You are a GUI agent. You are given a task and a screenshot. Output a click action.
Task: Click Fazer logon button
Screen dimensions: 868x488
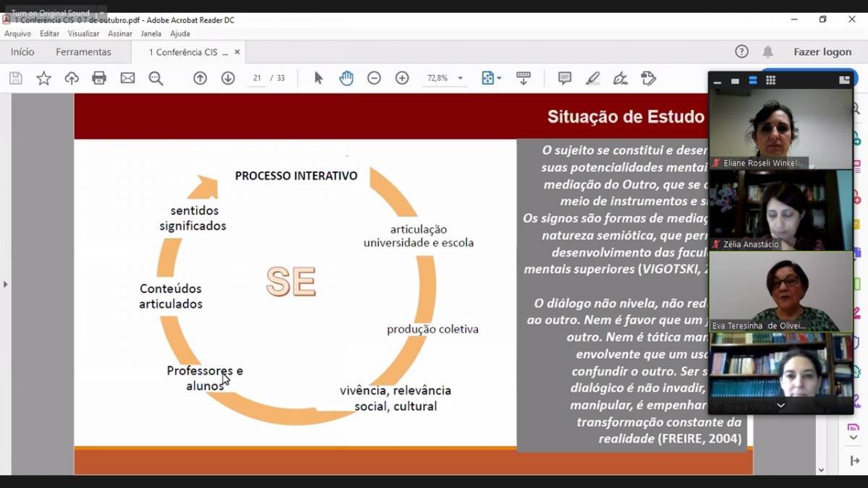822,52
